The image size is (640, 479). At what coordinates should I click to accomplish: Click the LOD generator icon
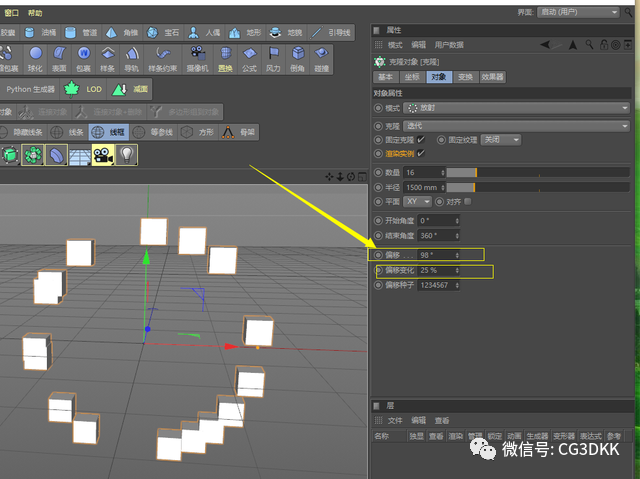click(x=83, y=89)
